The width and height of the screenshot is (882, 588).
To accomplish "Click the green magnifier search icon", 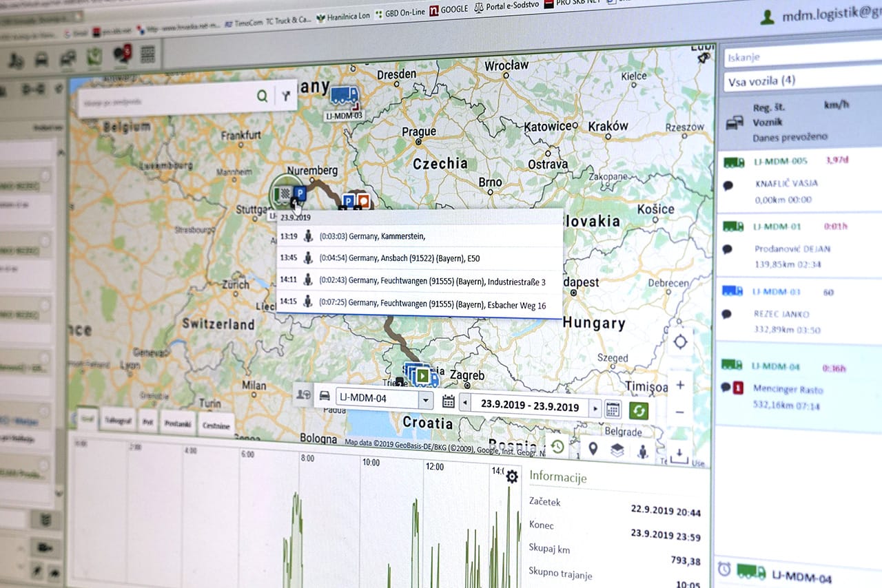I will coord(262,96).
